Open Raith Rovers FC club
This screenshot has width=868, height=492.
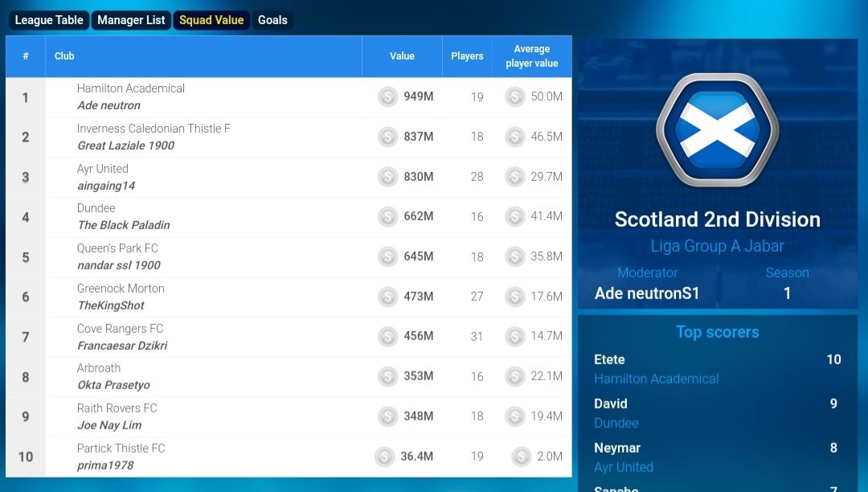pyautogui.click(x=117, y=408)
